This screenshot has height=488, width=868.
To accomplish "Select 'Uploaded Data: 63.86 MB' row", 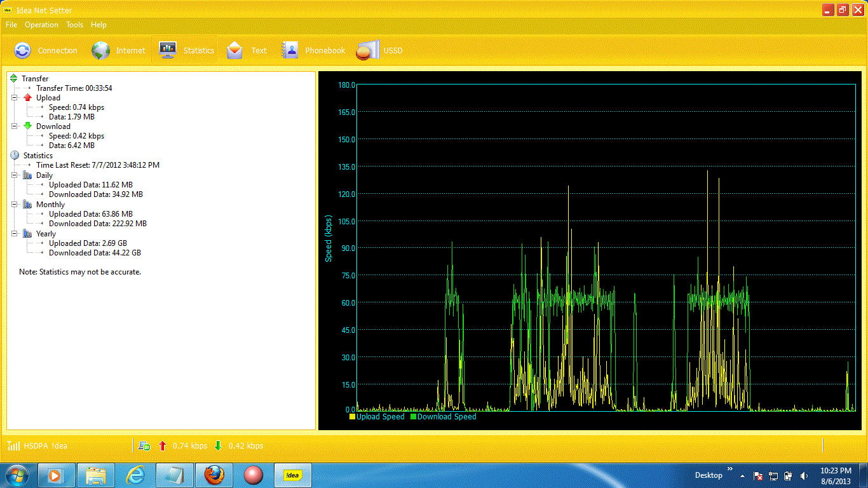I will tap(91, 214).
